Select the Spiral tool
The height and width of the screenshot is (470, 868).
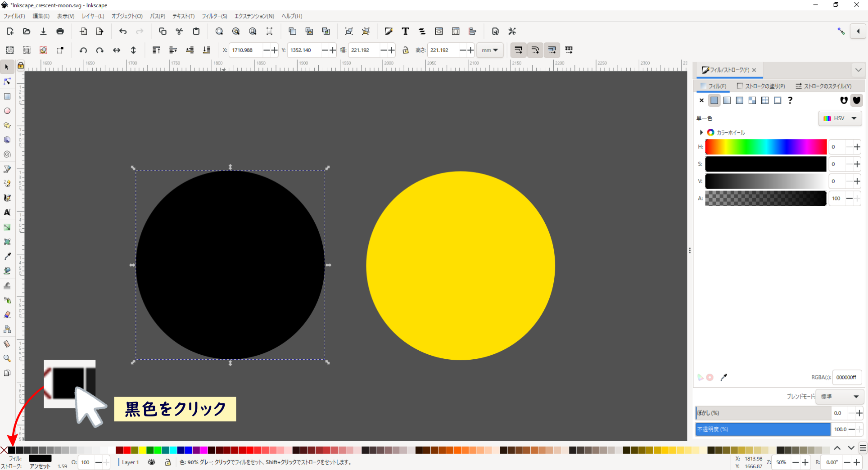(7, 154)
